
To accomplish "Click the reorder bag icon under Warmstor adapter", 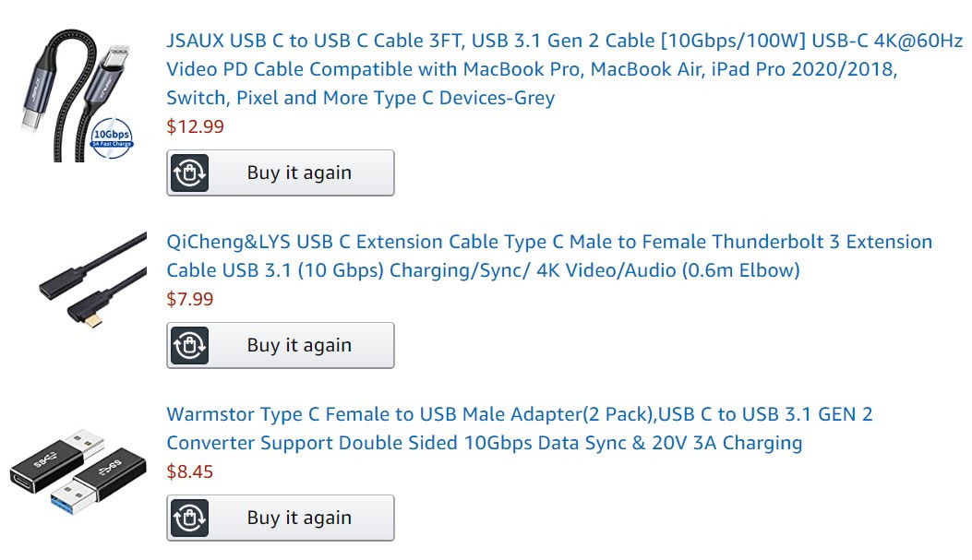I will tap(189, 518).
